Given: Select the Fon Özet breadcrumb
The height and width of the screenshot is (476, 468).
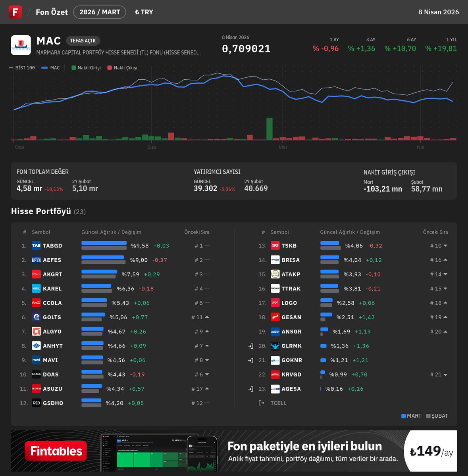Looking at the screenshot, I should (52, 12).
